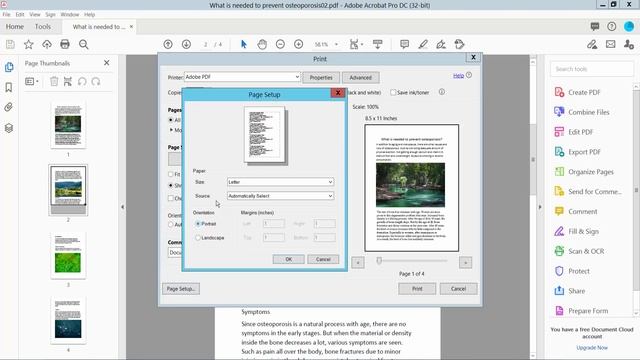640x360 pixels.
Task: Click the Advanced button in Print dialog
Action: point(360,77)
